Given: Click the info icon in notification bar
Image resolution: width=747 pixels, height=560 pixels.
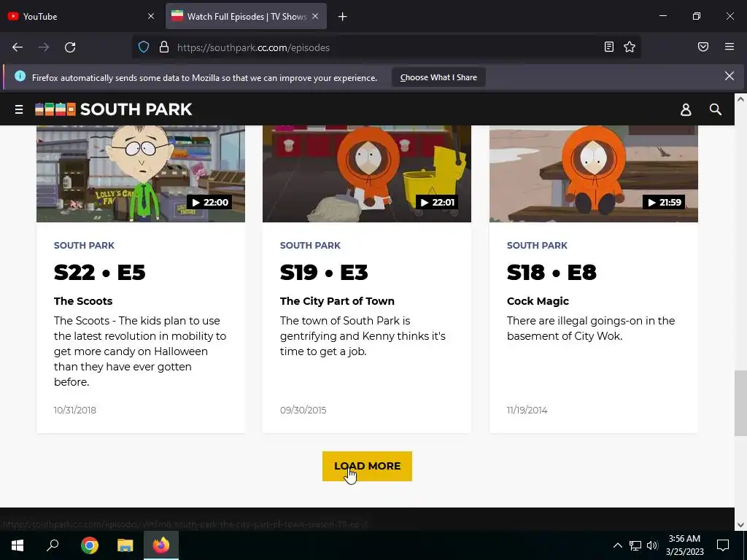Looking at the screenshot, I should [x=20, y=76].
